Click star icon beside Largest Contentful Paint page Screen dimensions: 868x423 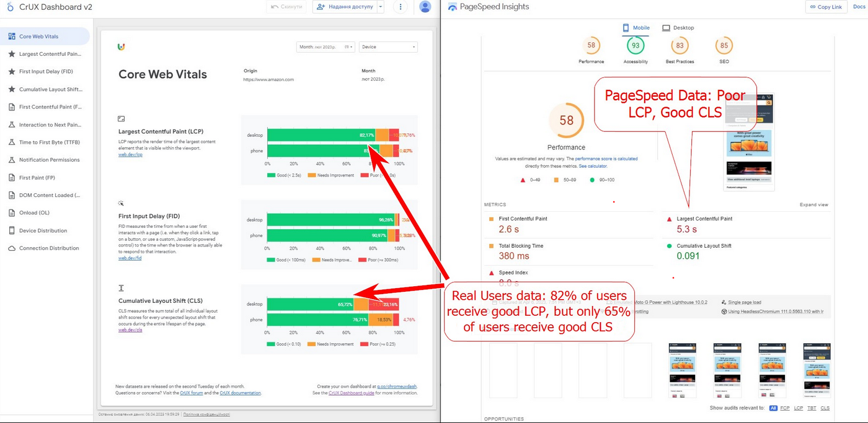12,54
